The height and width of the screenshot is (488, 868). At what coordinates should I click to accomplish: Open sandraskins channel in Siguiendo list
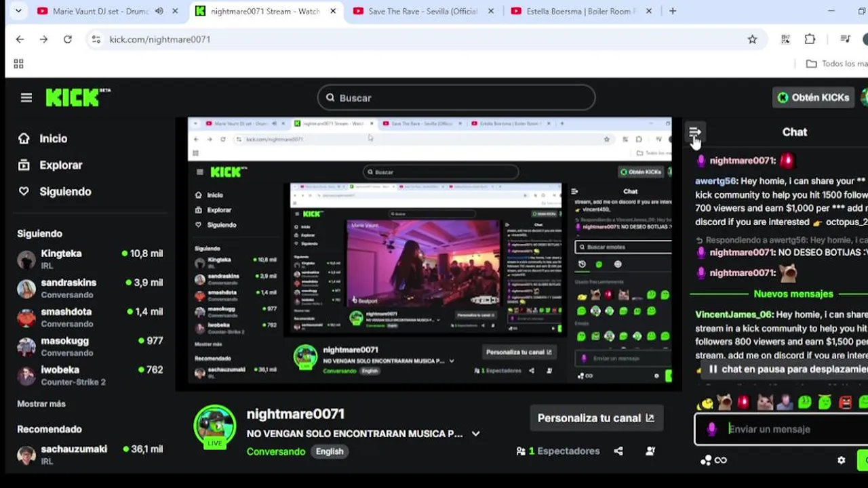pos(90,288)
